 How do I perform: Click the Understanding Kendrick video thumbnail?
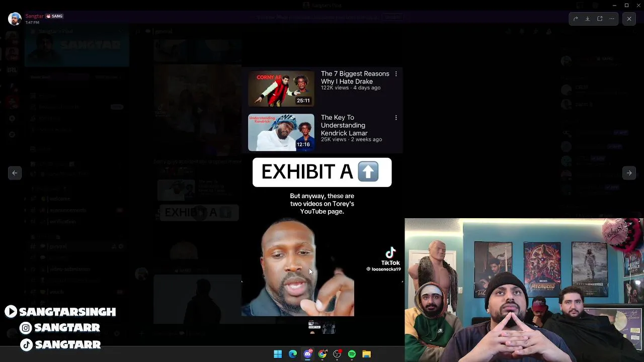[x=281, y=132]
